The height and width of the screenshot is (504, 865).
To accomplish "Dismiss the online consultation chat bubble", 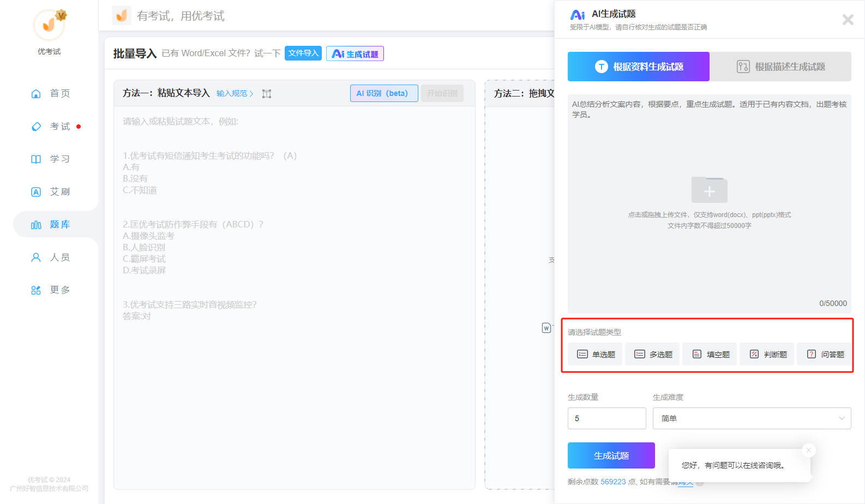I will (809, 450).
